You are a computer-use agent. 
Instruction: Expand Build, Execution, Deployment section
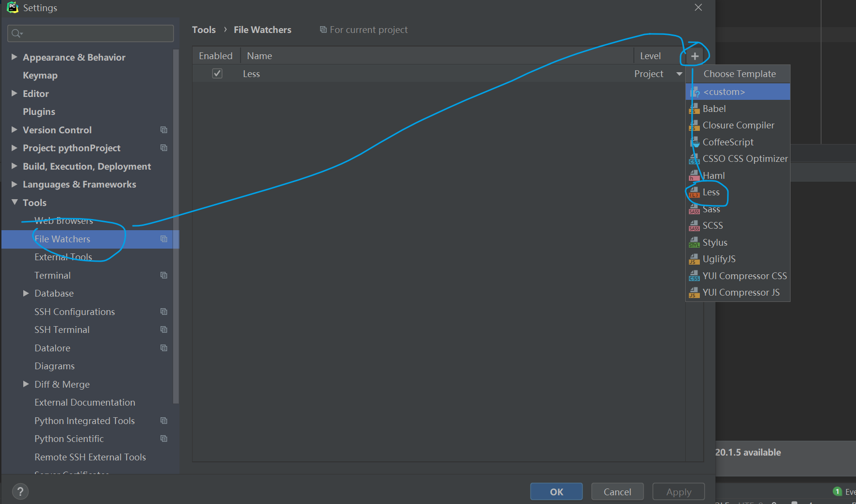pyautogui.click(x=14, y=166)
